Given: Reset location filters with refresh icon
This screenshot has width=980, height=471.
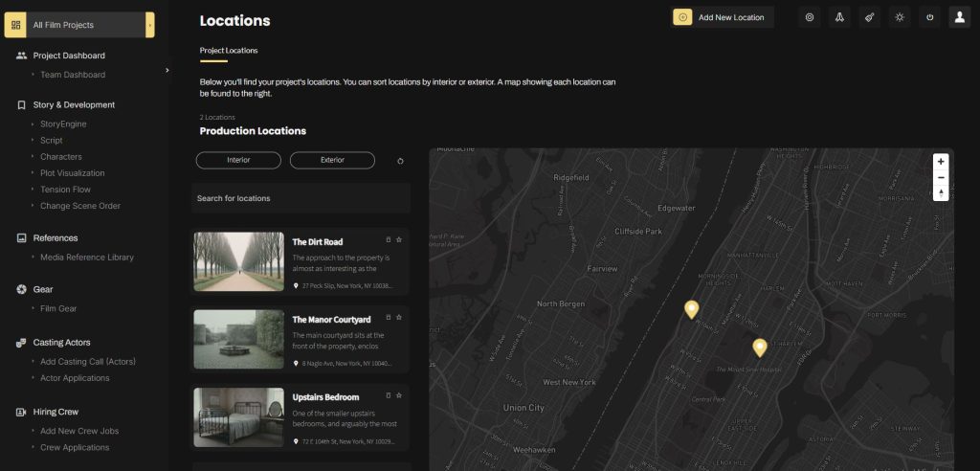Looking at the screenshot, I should point(401,161).
